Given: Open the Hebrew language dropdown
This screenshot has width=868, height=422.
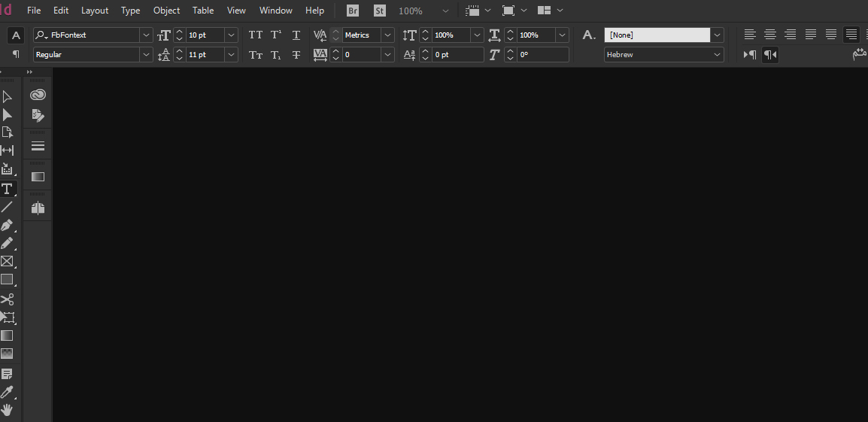Looking at the screenshot, I should [x=718, y=55].
